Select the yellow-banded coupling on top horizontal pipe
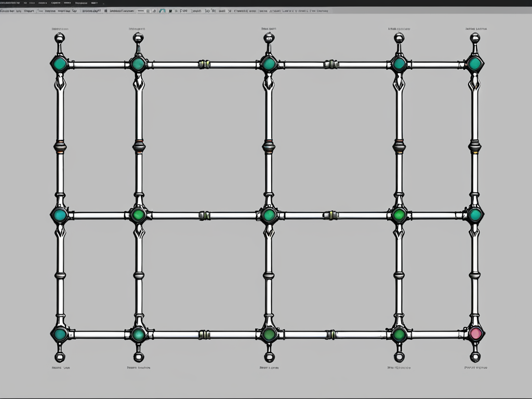The width and height of the screenshot is (532, 399). (x=204, y=64)
